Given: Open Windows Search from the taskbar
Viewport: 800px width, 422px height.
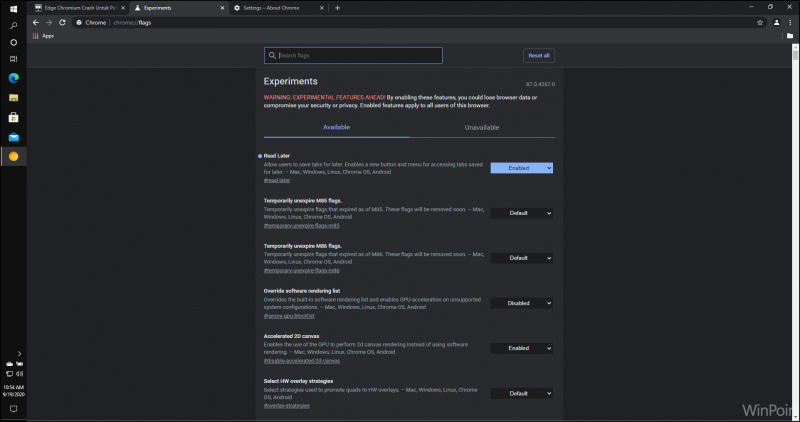Looking at the screenshot, I should click(13, 26).
